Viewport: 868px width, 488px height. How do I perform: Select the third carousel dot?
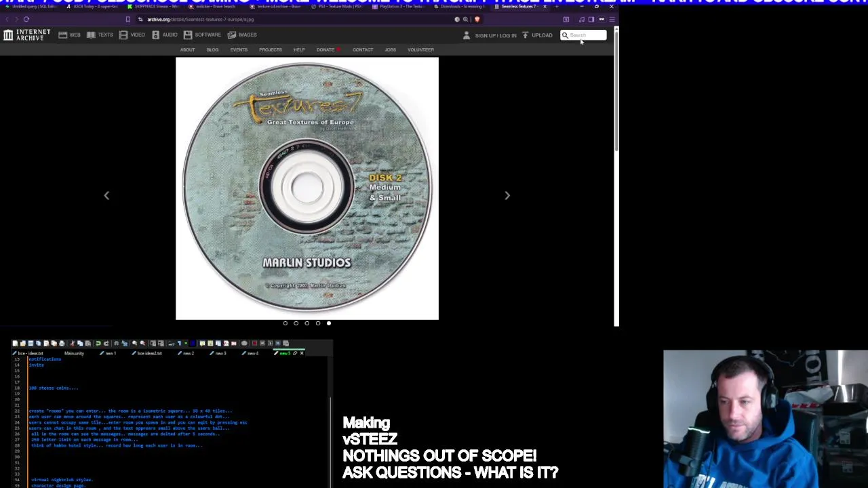pyautogui.click(x=307, y=323)
